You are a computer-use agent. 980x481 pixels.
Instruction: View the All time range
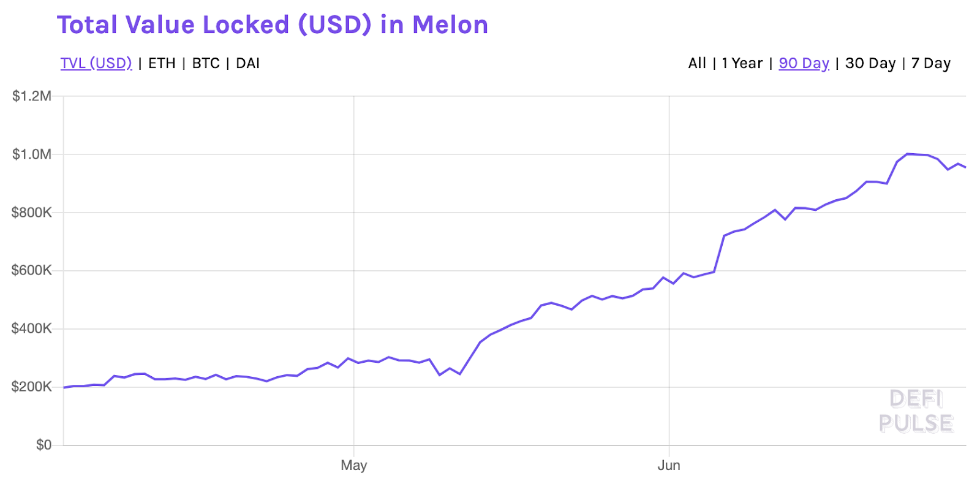click(x=696, y=63)
